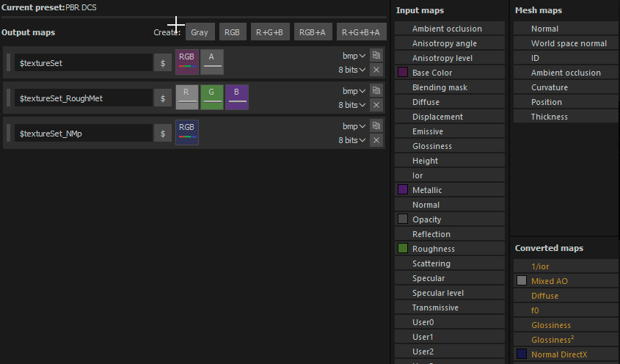Screen dimensions: 620x364
Task: Click the $ icon beside $textureSet_RoughMet
Action: tap(163, 98)
